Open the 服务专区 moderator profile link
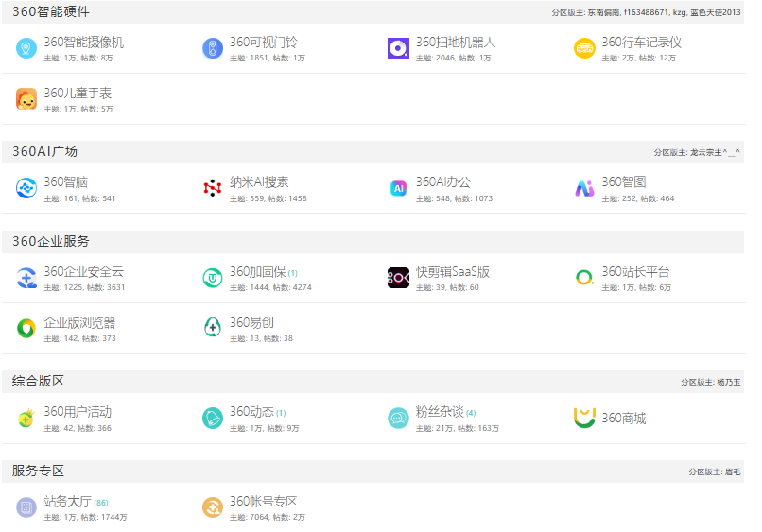Screen dimensions: 762x532 tap(733, 472)
